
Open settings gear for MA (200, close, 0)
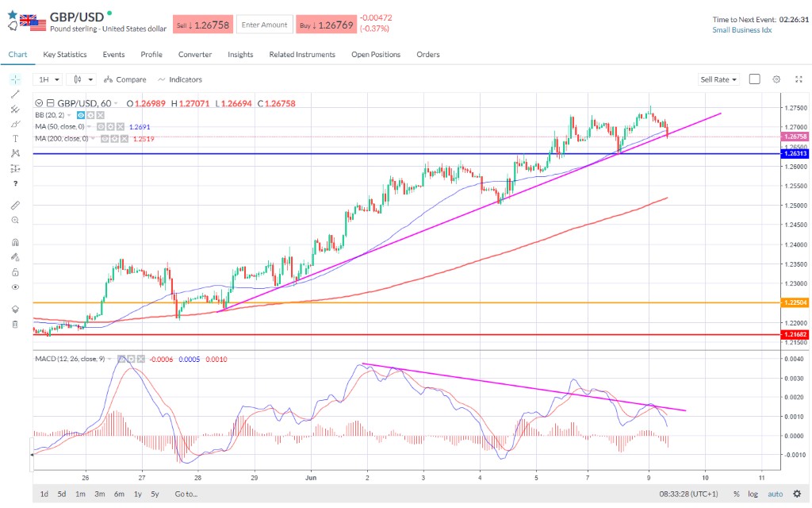[x=114, y=138]
